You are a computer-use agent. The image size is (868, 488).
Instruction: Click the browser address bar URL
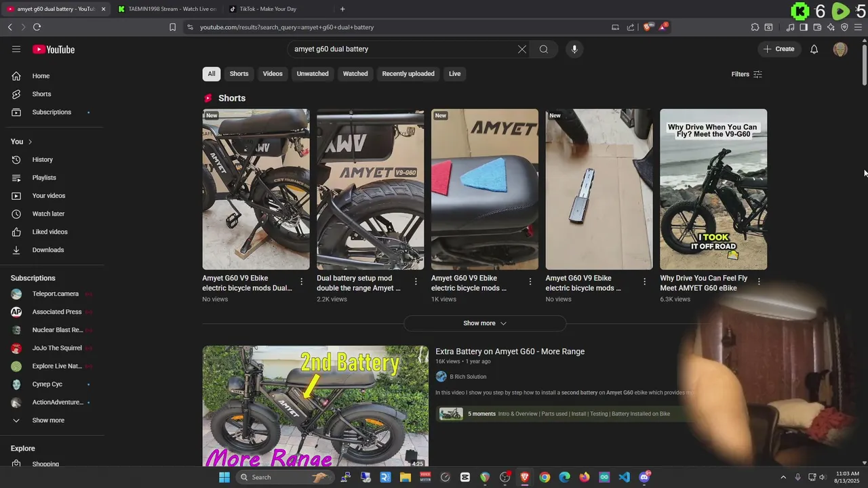click(x=287, y=27)
